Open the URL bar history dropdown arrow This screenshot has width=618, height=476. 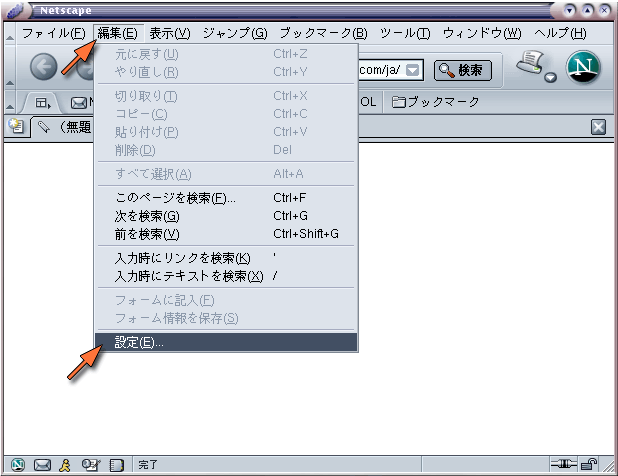point(413,70)
